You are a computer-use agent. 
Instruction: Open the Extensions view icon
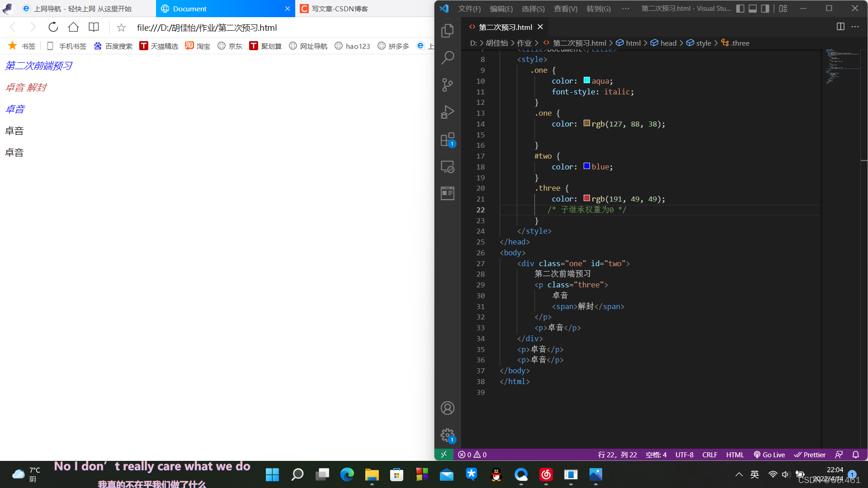click(x=447, y=140)
